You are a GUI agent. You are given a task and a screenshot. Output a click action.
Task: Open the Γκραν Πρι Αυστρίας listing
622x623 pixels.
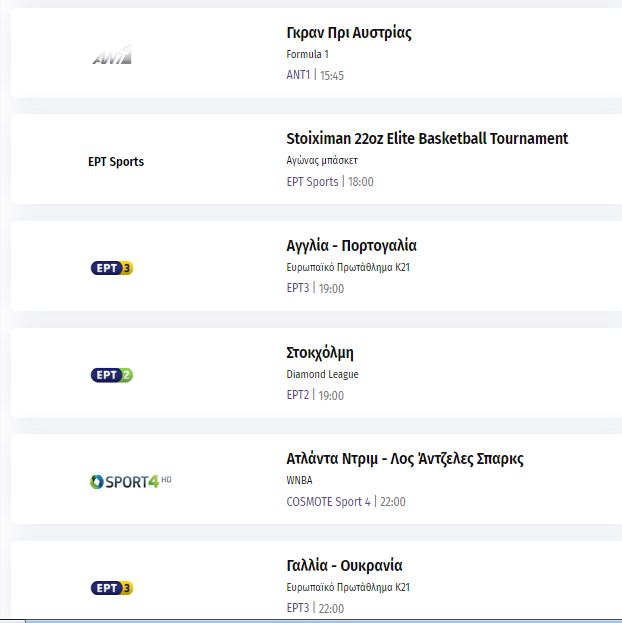point(348,32)
